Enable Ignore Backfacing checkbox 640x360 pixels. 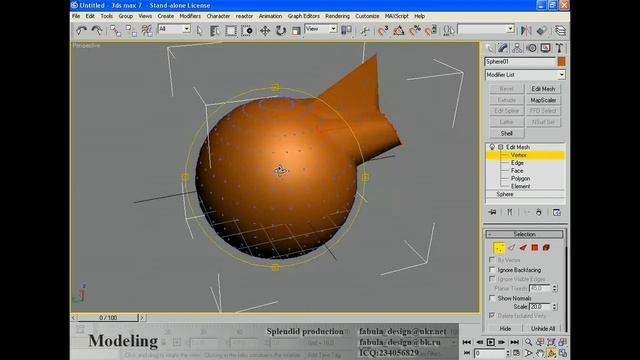[492, 270]
